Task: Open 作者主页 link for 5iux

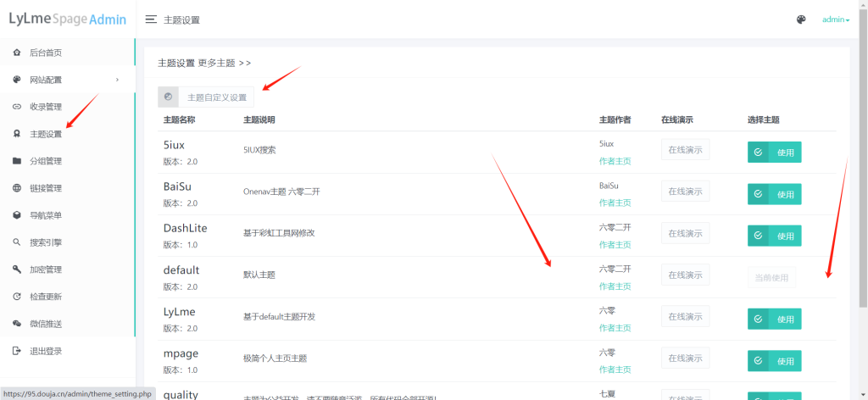Action: [615, 162]
